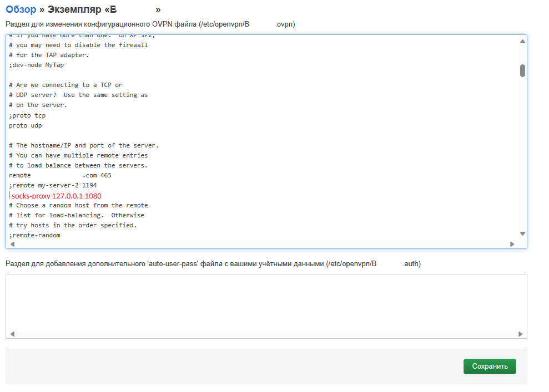Viewport: 549px width, 392px height.
Task: Click the scroll up arrow in config editor
Action: pyautogui.click(x=522, y=42)
